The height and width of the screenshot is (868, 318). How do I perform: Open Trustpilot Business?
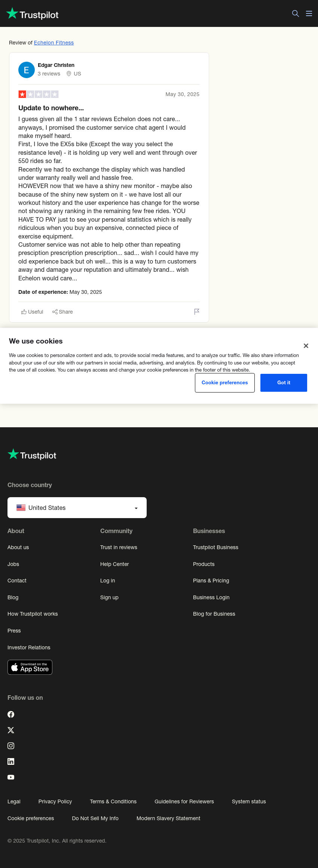pos(215,547)
